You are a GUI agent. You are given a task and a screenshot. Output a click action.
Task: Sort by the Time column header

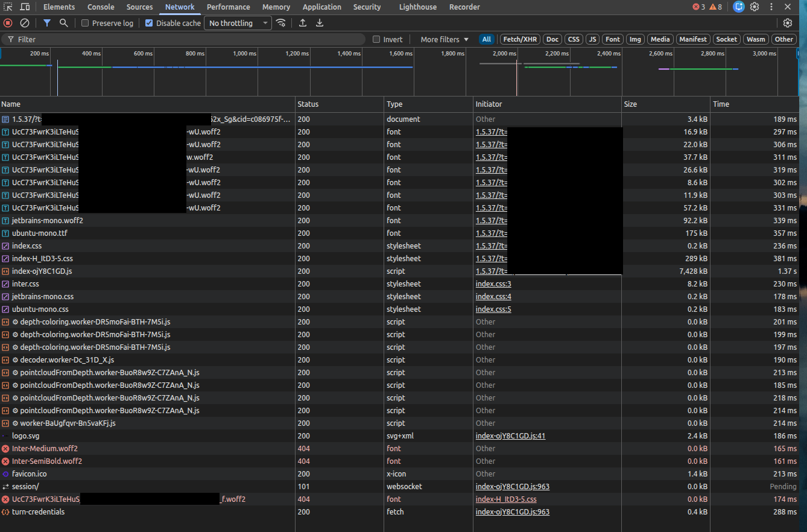click(754, 104)
